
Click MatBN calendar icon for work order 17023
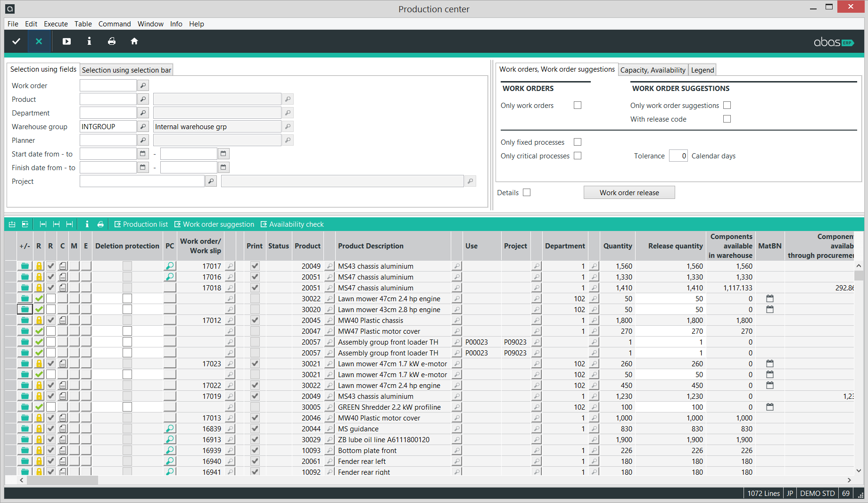click(x=770, y=363)
